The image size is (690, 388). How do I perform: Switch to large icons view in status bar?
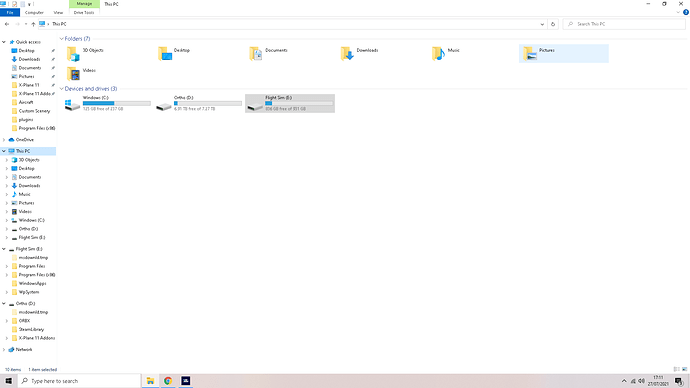pyautogui.click(x=684, y=370)
